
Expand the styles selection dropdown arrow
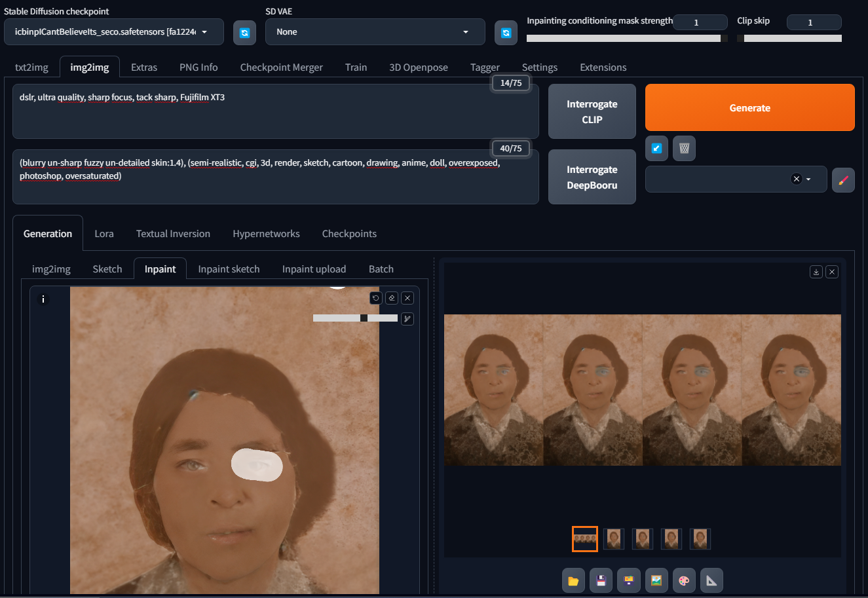tap(808, 179)
